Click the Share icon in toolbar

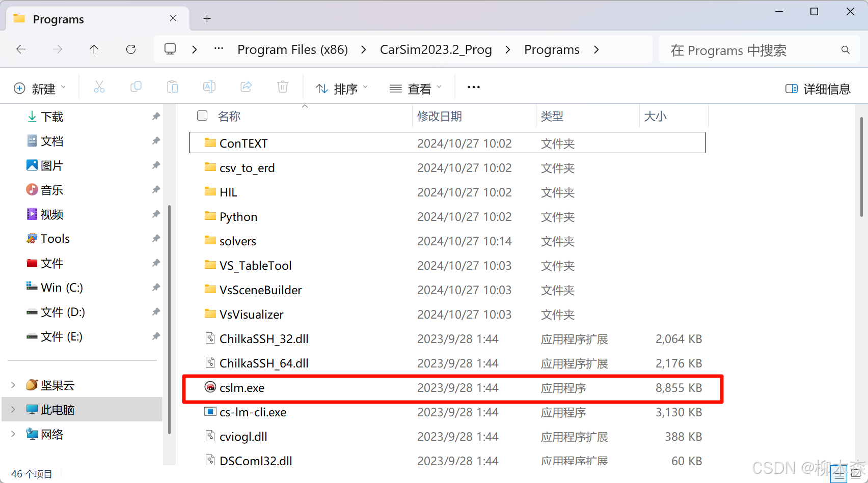pyautogui.click(x=246, y=87)
